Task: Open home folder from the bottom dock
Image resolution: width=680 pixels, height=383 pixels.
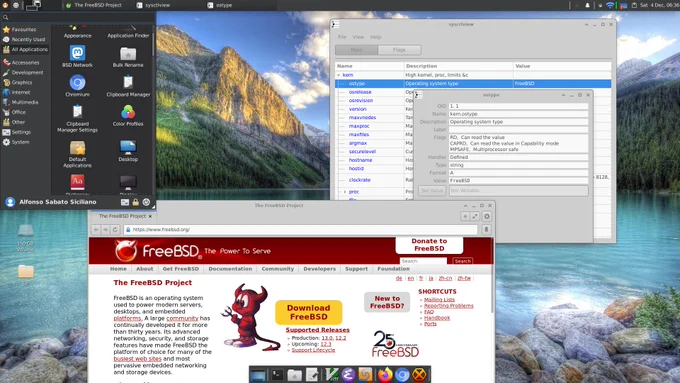Action: tap(294, 375)
